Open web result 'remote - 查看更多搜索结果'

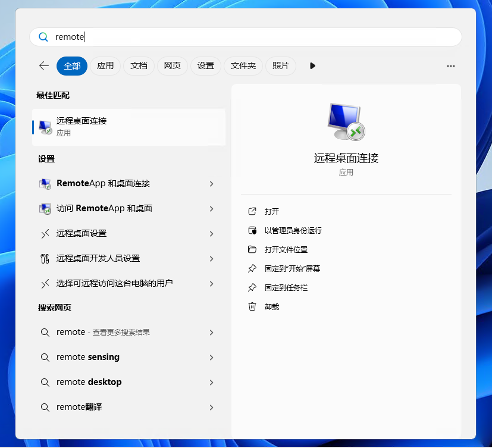pos(104,332)
